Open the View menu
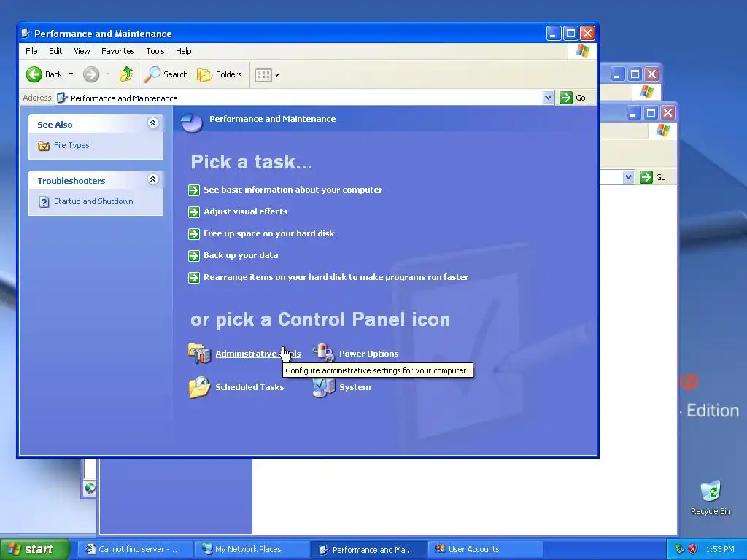This screenshot has height=560, width=747. click(x=82, y=51)
